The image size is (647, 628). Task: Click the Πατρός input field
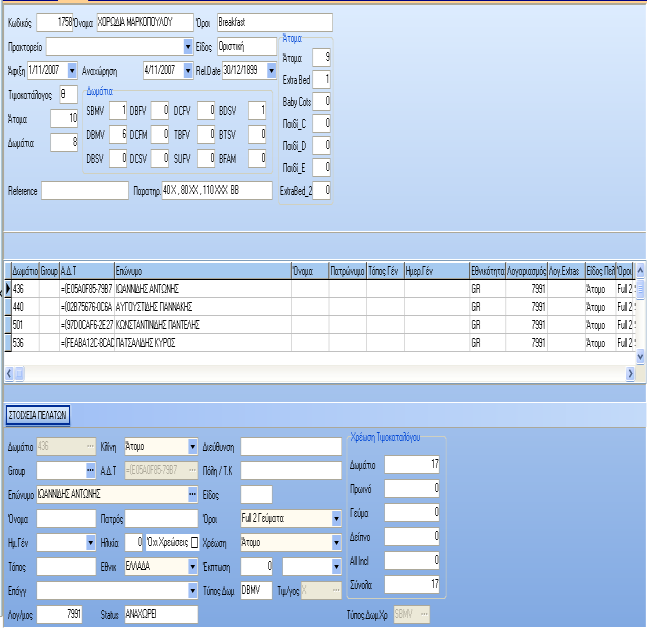(161, 518)
